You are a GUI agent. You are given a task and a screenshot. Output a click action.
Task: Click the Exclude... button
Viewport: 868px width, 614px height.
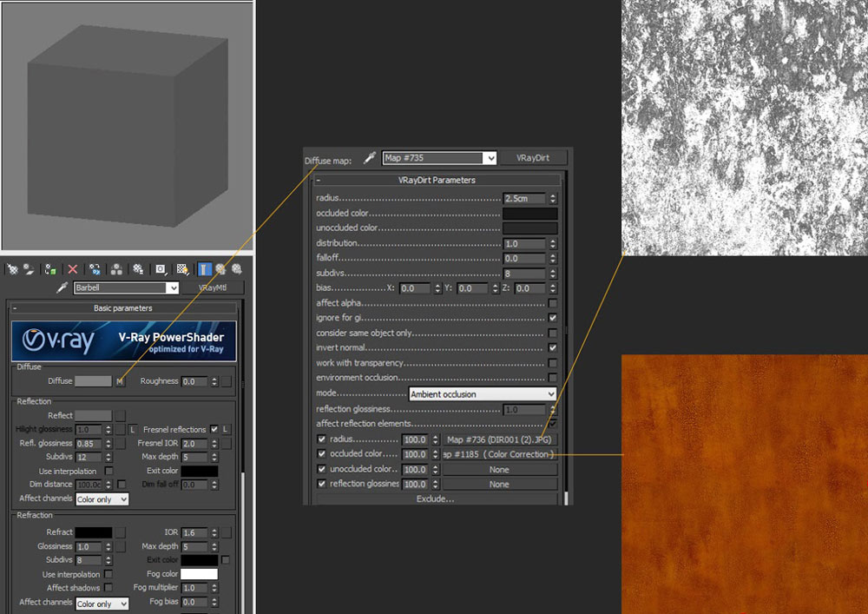tap(435, 499)
